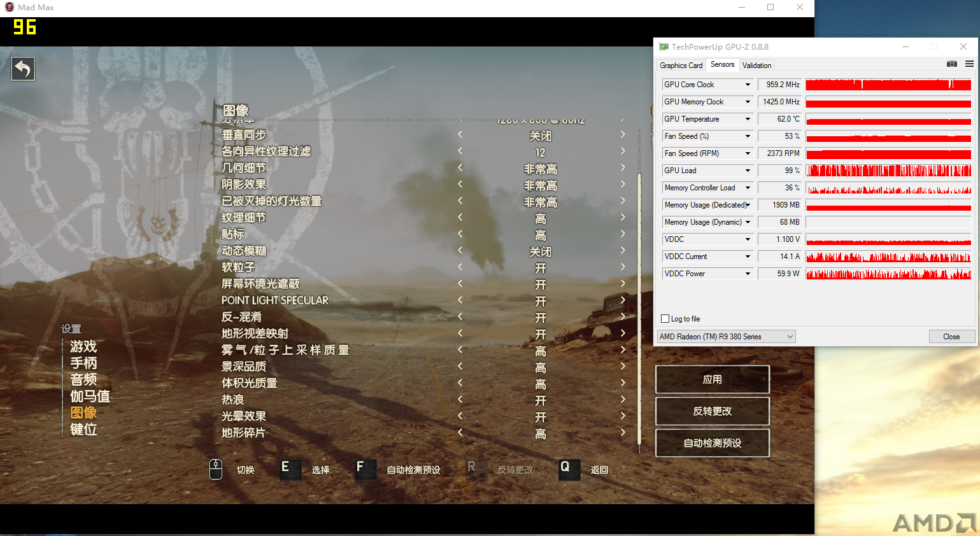The height and width of the screenshot is (536, 980).
Task: Click right arrow for 光晕效果 setting
Action: tap(623, 416)
